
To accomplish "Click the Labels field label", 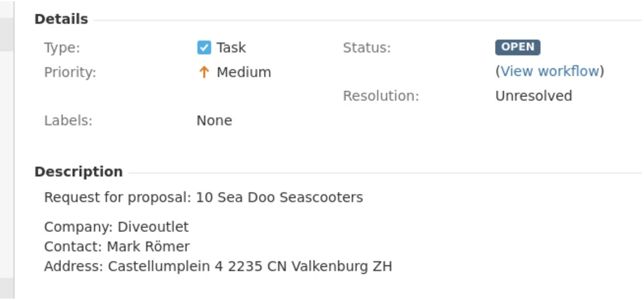I will click(x=68, y=121).
